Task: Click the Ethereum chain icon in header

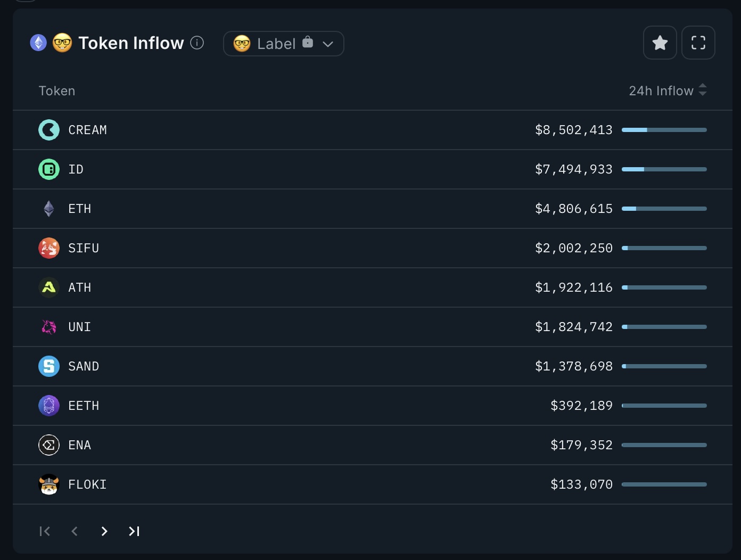Action: click(x=38, y=43)
